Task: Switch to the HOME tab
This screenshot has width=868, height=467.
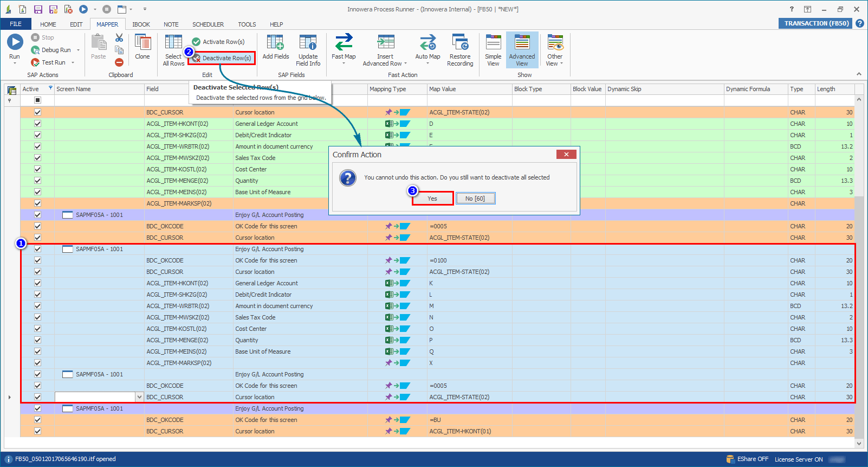Action: (x=48, y=24)
